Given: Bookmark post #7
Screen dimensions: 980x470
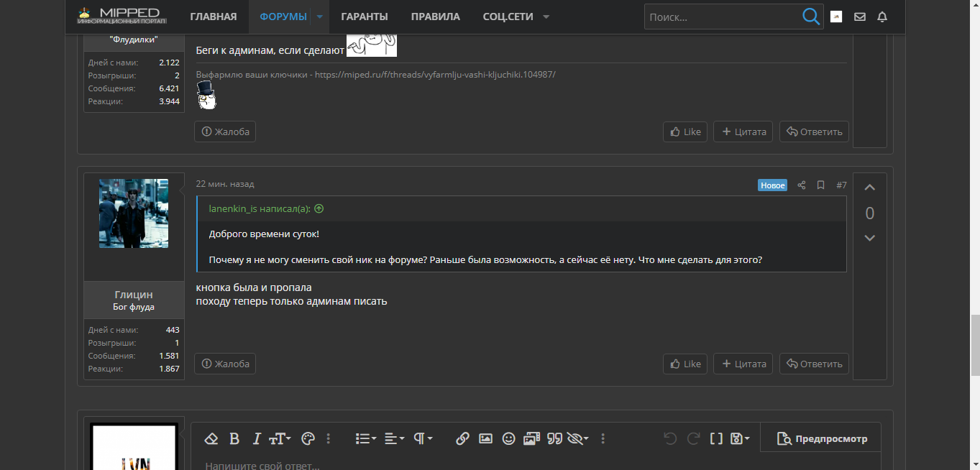Looking at the screenshot, I should pos(820,185).
